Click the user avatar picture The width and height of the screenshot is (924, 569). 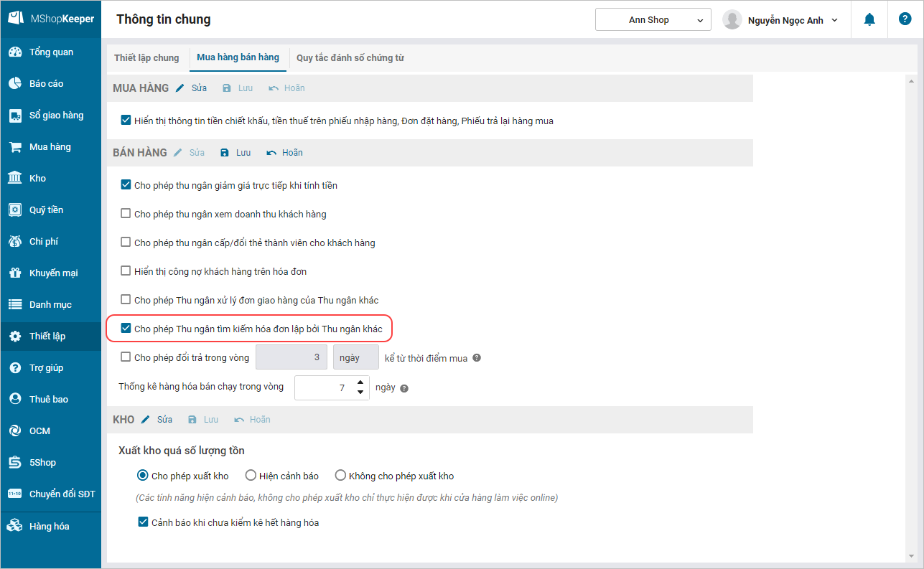coord(732,20)
